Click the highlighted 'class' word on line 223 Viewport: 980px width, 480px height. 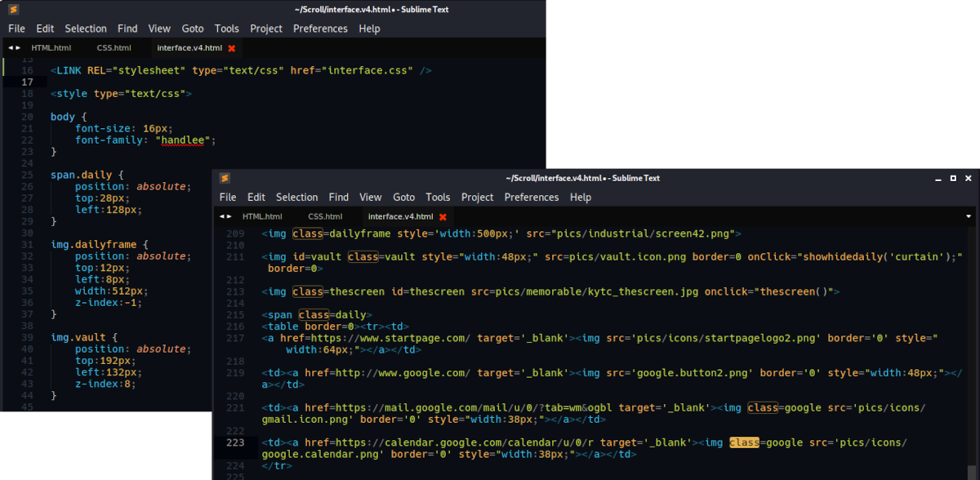point(744,442)
